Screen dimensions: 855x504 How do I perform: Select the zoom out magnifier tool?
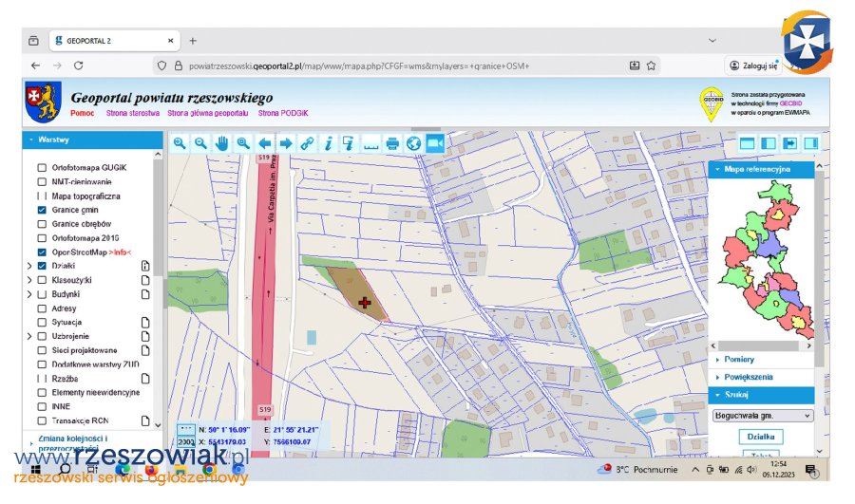[x=200, y=142]
